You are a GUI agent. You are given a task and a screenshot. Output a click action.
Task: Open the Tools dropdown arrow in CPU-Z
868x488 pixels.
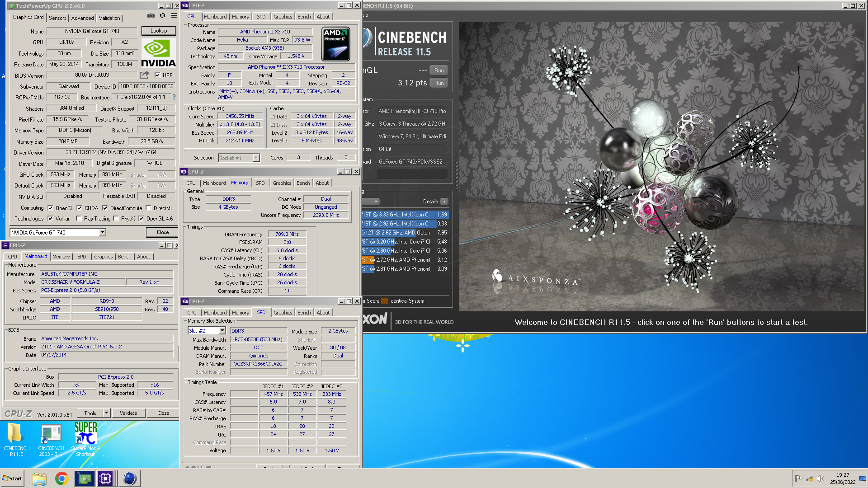click(x=107, y=413)
